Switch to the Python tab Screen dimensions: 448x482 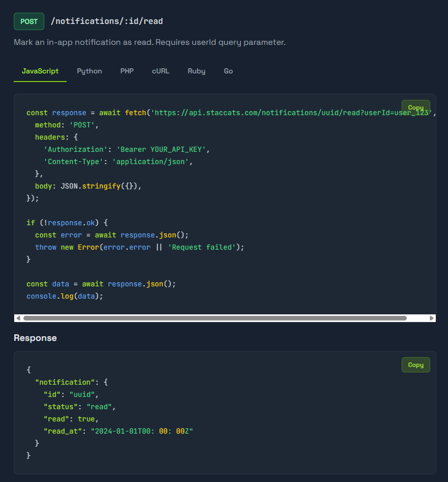[89, 71]
